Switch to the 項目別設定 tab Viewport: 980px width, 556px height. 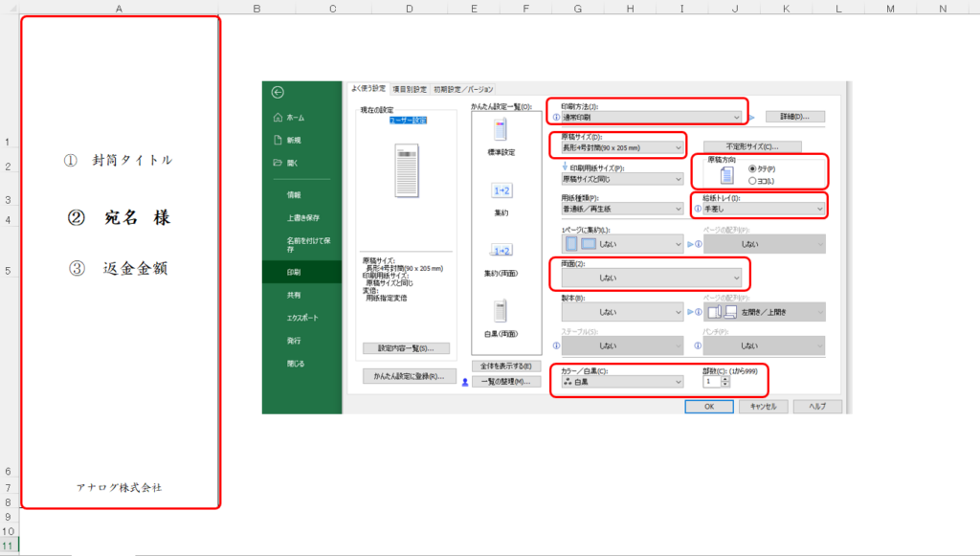click(x=410, y=88)
